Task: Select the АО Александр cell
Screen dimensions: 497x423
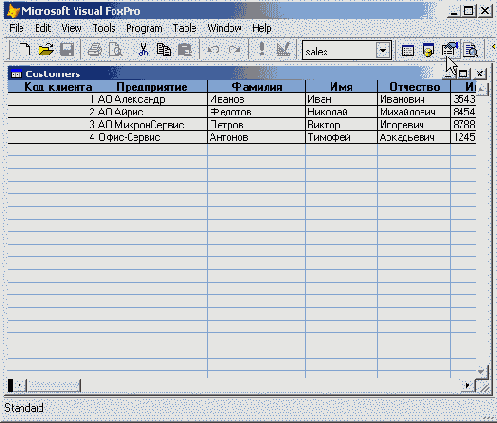Action: (x=152, y=99)
